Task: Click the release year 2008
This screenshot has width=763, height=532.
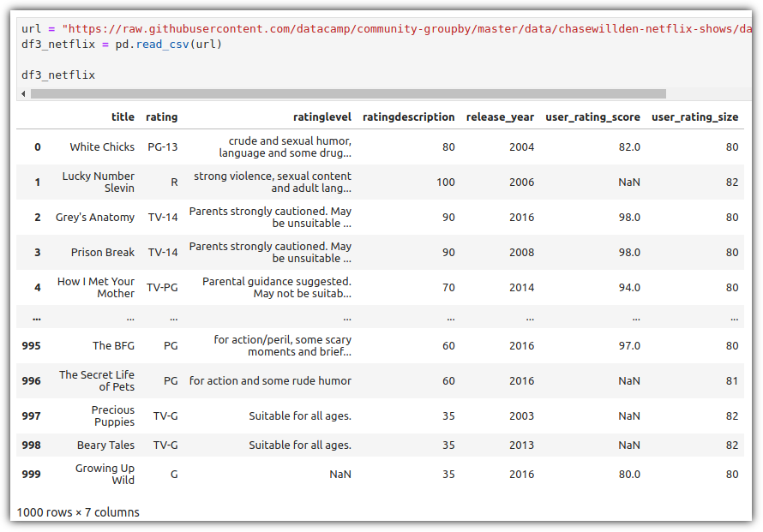Action: click(x=521, y=252)
